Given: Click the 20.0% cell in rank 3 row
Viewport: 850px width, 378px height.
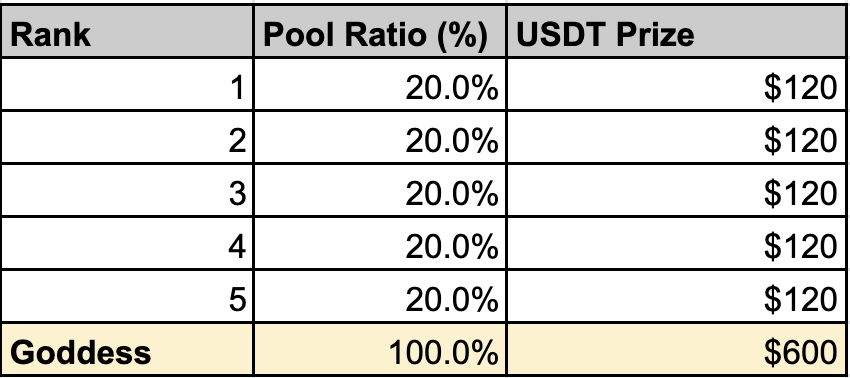Looking at the screenshot, I should tap(379, 190).
